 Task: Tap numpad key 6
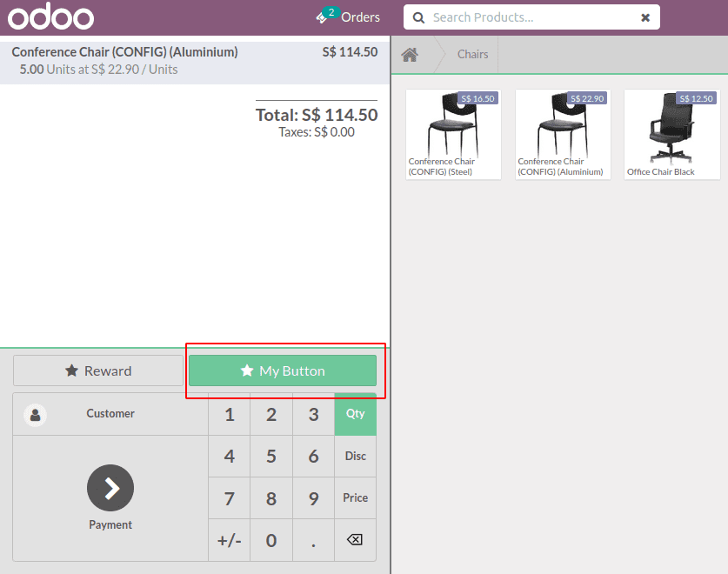313,456
